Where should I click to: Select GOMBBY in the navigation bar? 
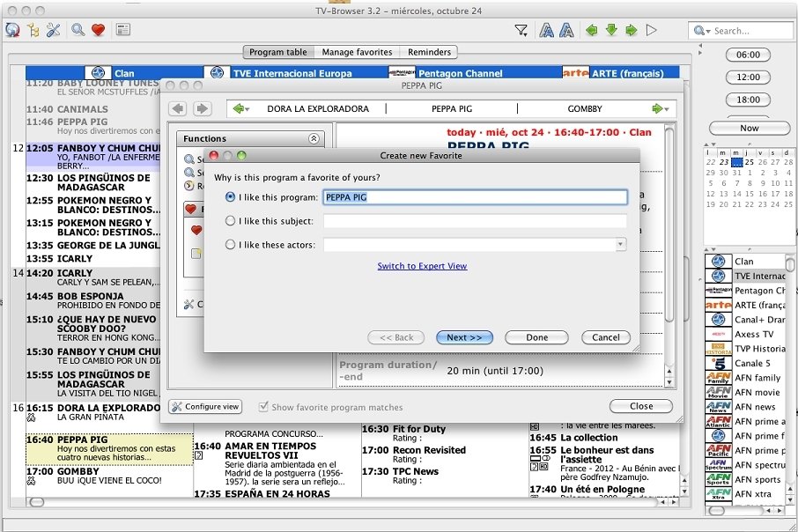click(x=585, y=109)
